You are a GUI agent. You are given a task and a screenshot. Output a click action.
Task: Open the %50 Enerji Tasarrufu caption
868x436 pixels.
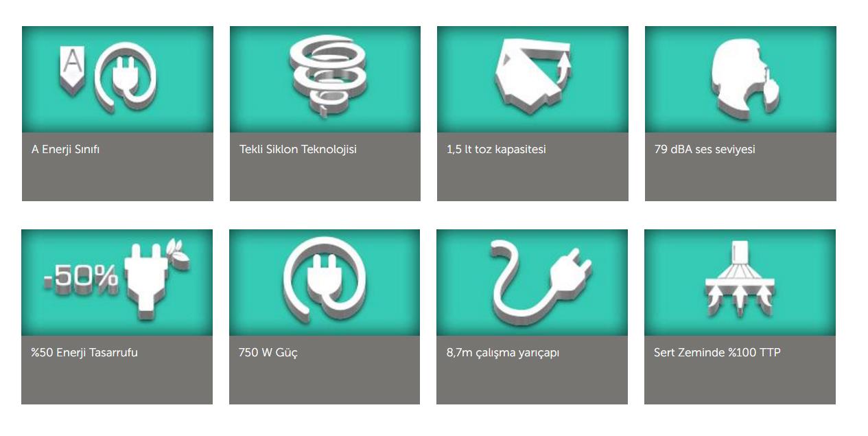tap(84, 352)
